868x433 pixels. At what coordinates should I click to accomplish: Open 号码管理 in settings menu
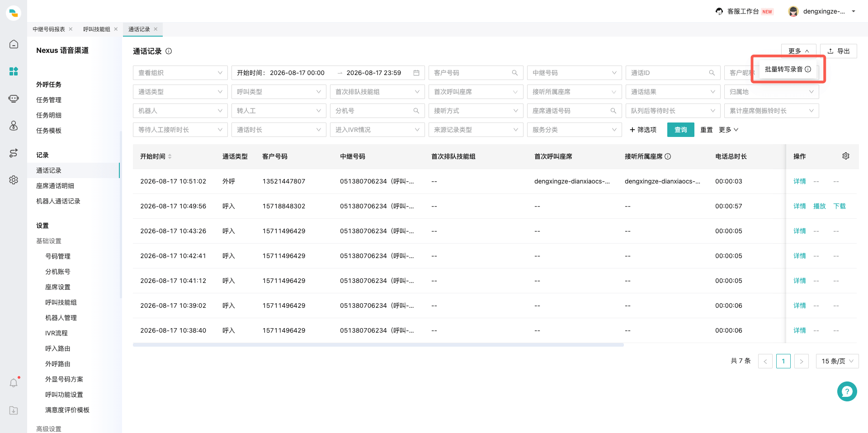point(58,256)
